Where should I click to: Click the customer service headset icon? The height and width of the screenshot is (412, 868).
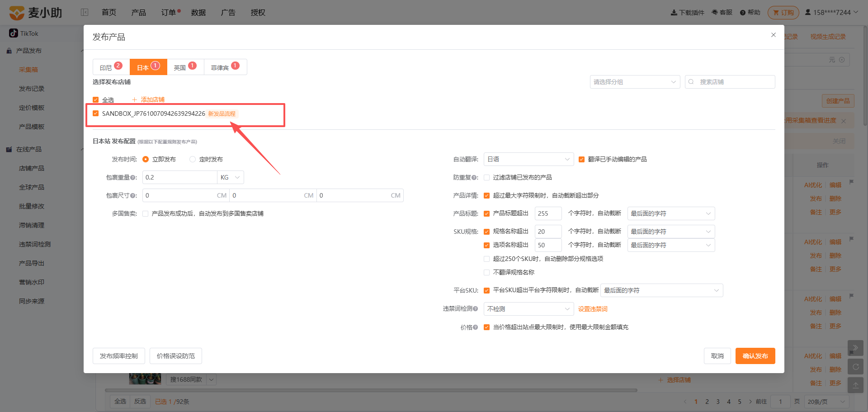(714, 12)
